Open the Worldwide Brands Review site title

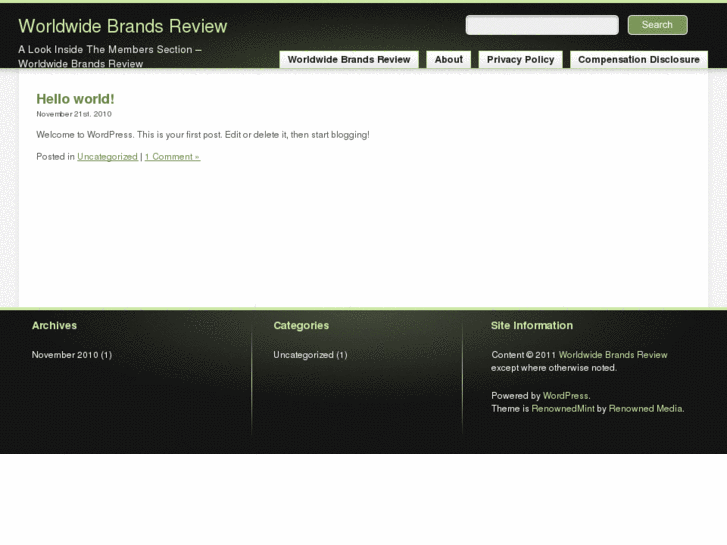point(123,26)
